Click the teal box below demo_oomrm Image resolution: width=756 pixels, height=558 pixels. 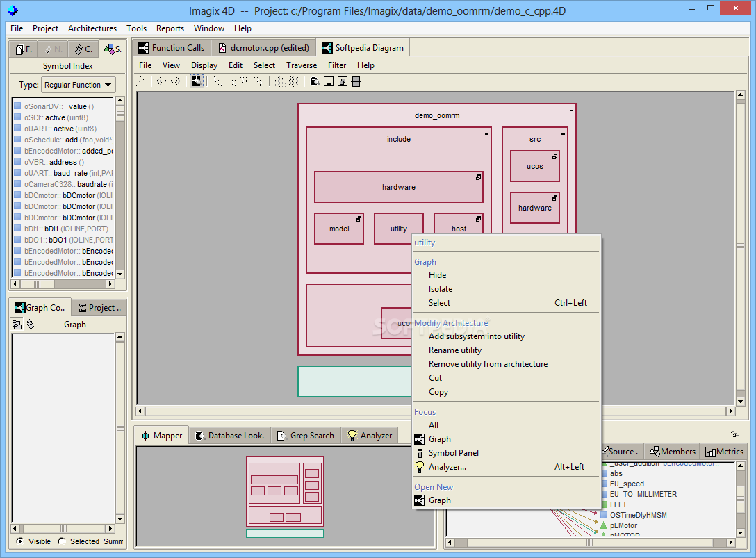point(355,381)
